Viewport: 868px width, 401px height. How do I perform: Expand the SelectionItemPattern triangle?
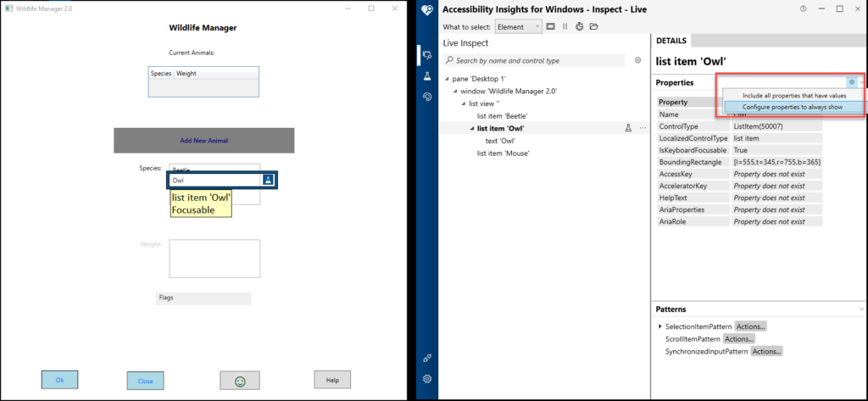tap(659, 326)
